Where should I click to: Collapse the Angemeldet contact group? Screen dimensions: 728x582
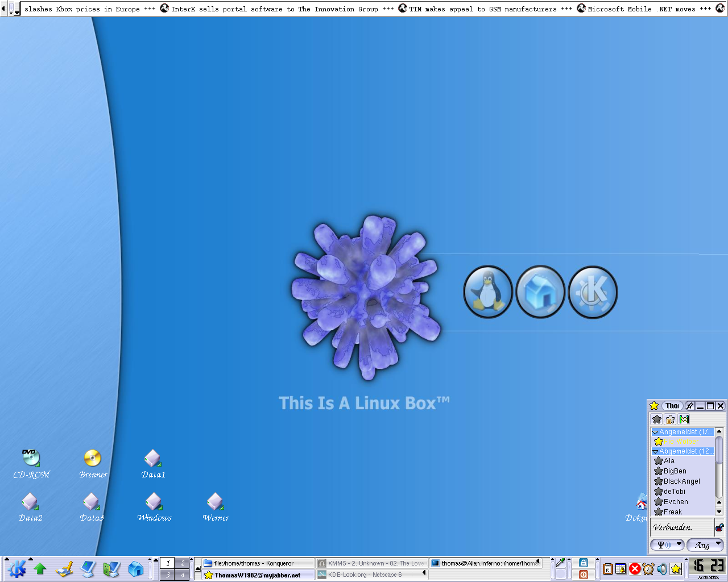(x=655, y=433)
